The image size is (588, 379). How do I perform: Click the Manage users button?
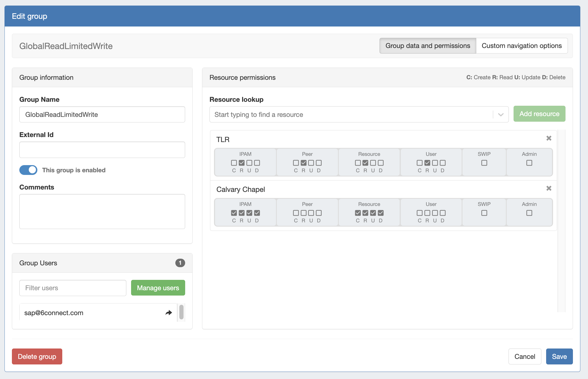(x=158, y=288)
